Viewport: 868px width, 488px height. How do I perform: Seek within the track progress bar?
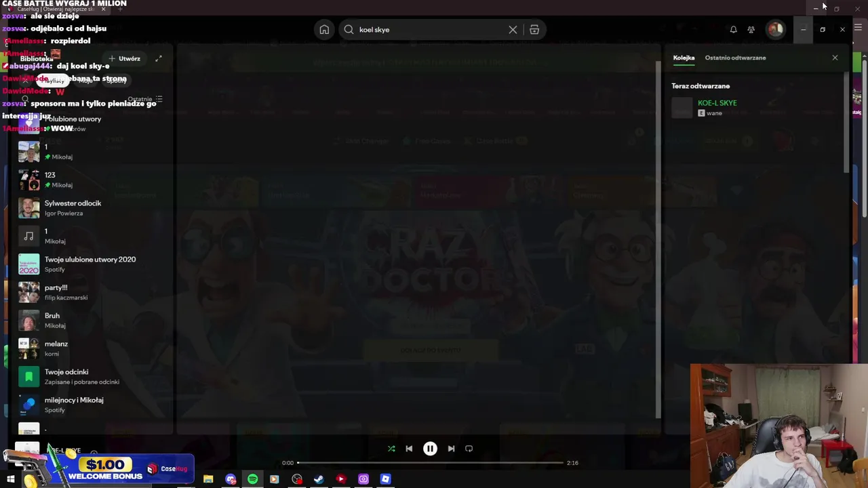(x=430, y=463)
